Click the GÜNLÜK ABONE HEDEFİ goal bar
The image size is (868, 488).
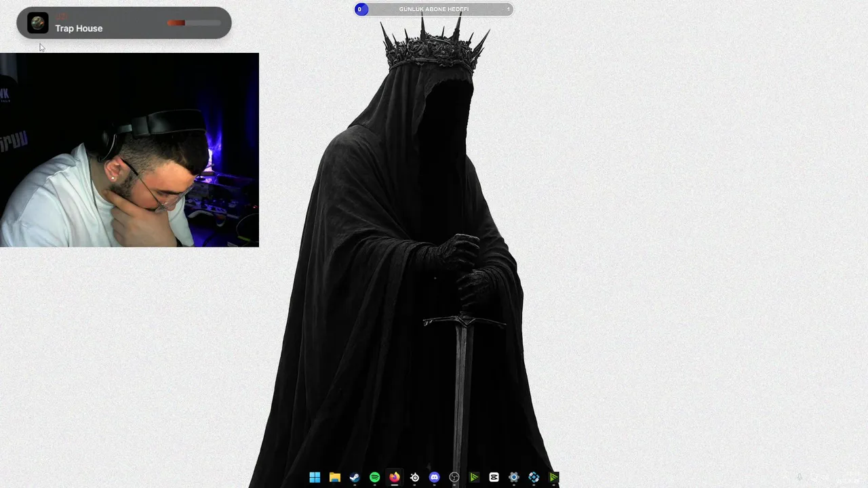tap(434, 9)
